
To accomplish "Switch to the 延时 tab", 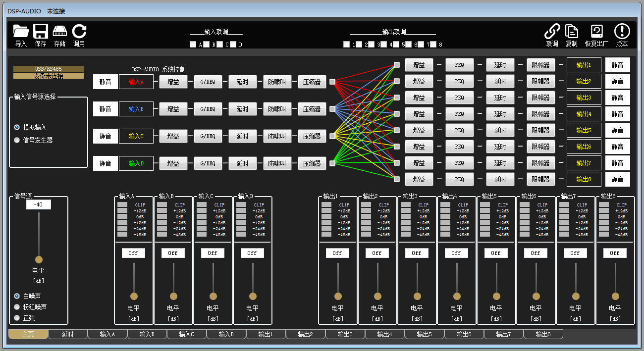I will 68,334.
